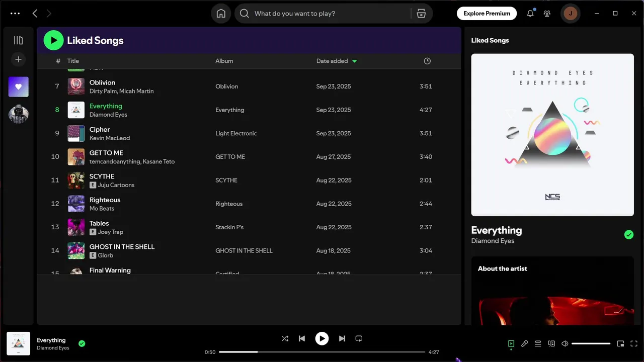Click the GHOST IN THE SHELL cover thumbnail
The height and width of the screenshot is (362, 644).
(76, 250)
